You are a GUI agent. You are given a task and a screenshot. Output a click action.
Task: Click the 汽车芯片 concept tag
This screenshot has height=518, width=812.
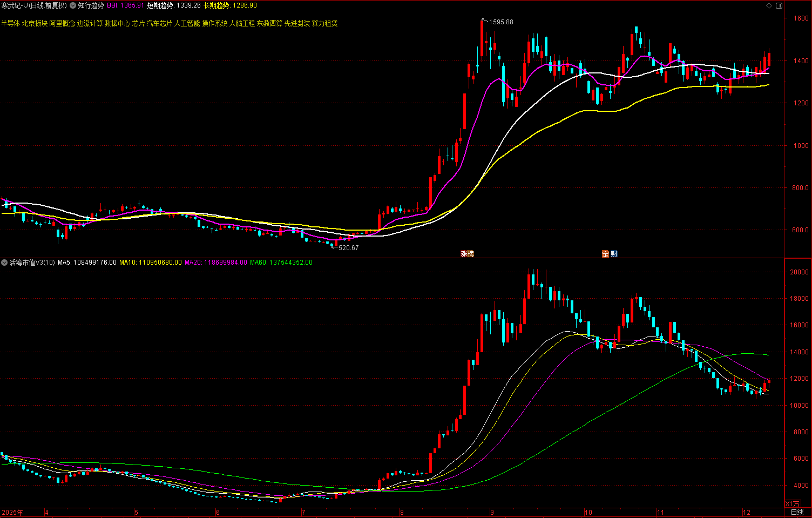click(x=159, y=23)
